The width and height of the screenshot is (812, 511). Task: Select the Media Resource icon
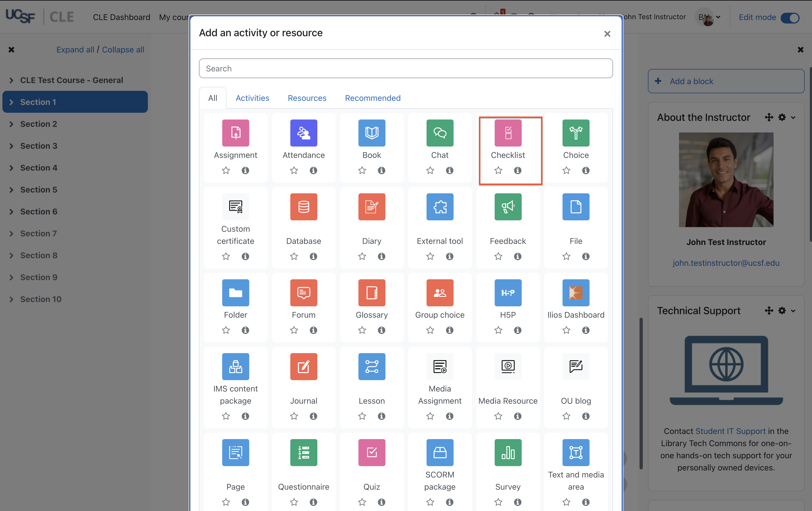pyautogui.click(x=508, y=366)
